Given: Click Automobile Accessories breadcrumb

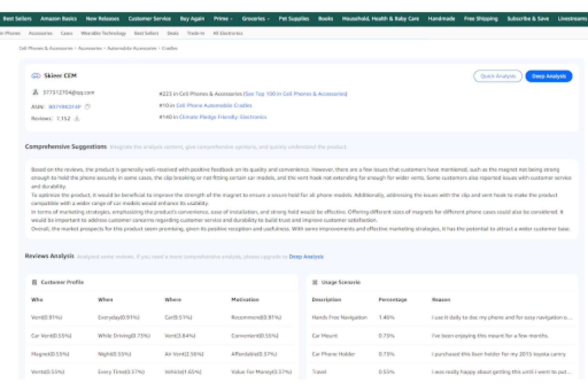Looking at the screenshot, I should click(x=132, y=48).
